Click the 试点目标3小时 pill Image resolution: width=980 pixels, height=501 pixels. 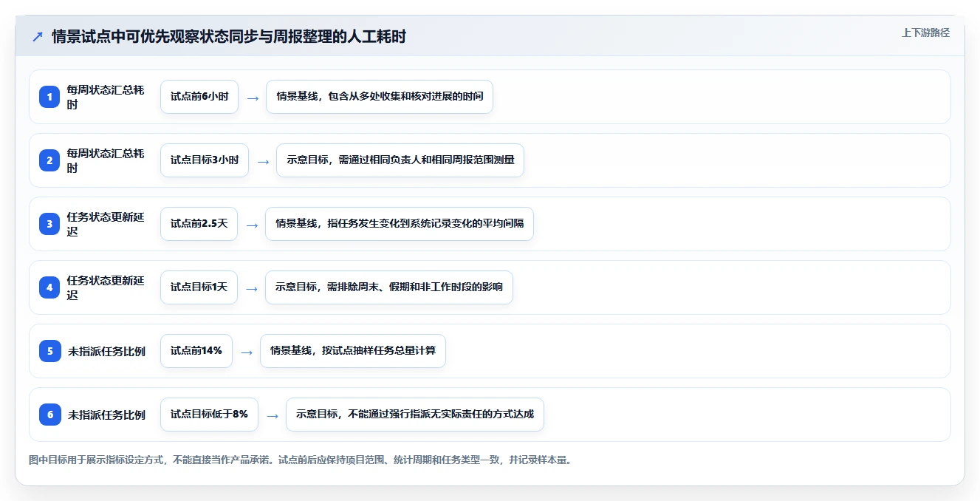point(205,160)
